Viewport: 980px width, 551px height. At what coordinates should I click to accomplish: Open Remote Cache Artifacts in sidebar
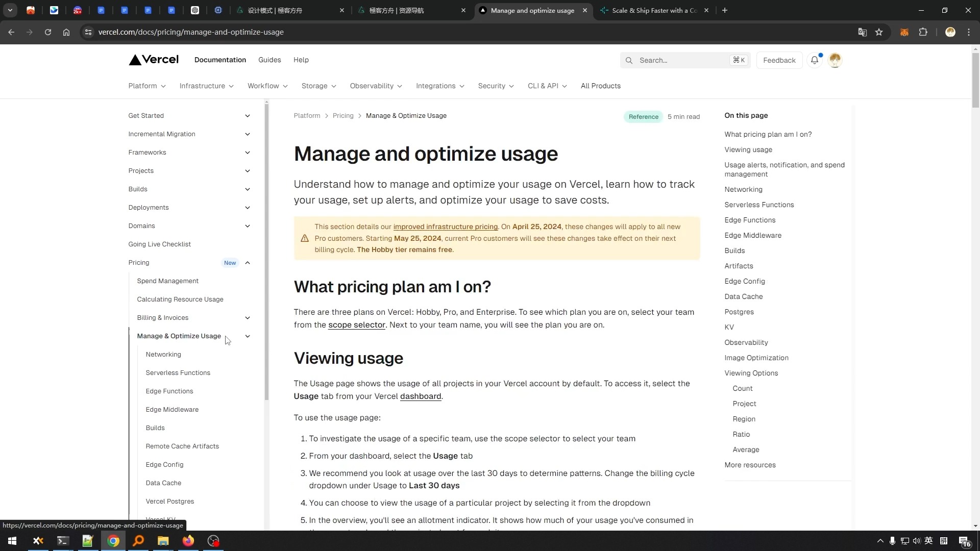point(182,446)
